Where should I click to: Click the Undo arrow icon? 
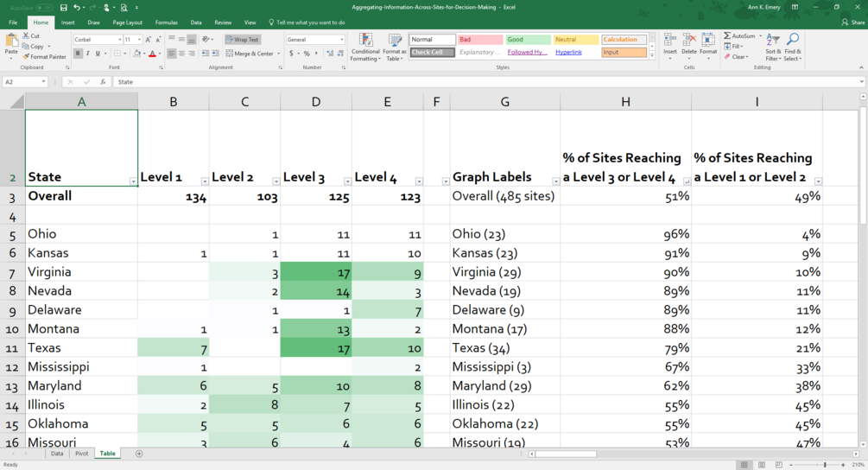77,7
